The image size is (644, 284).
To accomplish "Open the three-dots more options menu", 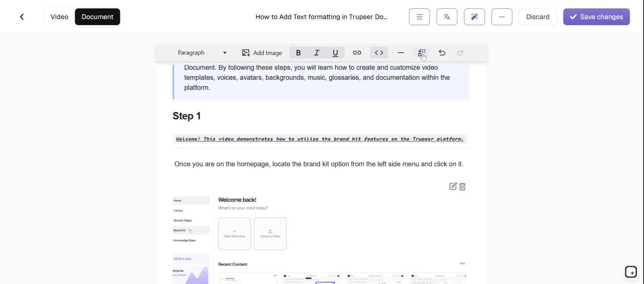I will [x=502, y=17].
